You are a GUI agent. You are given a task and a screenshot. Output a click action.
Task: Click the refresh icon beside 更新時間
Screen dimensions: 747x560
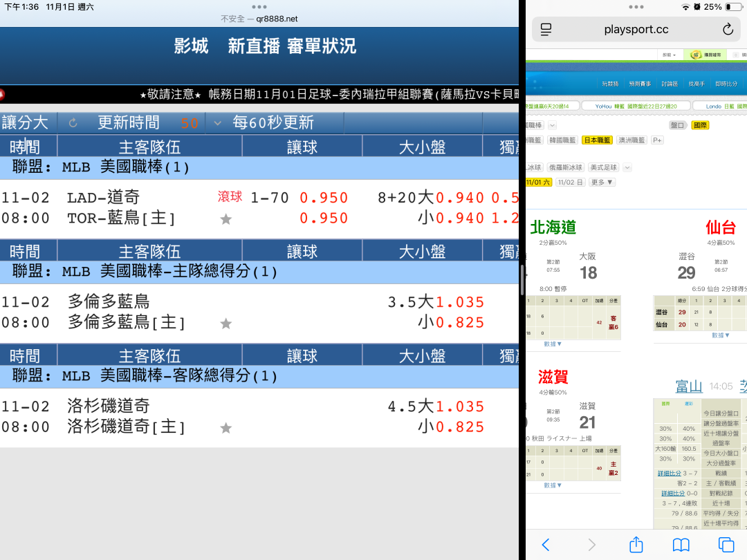[73, 123]
